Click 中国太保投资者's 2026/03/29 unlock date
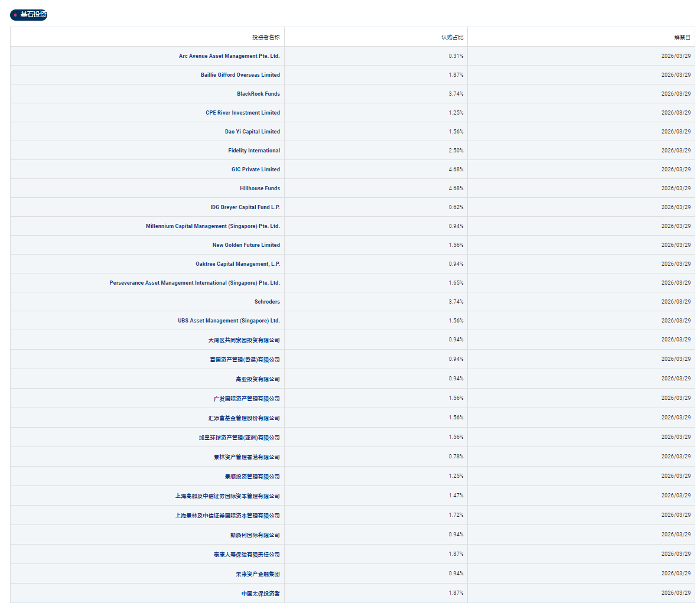The image size is (700, 606). click(676, 593)
